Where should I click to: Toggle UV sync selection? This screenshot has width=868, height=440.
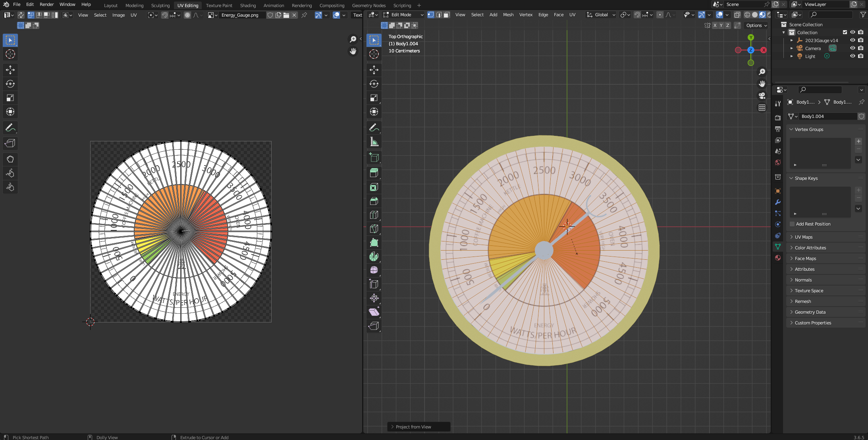(x=21, y=15)
